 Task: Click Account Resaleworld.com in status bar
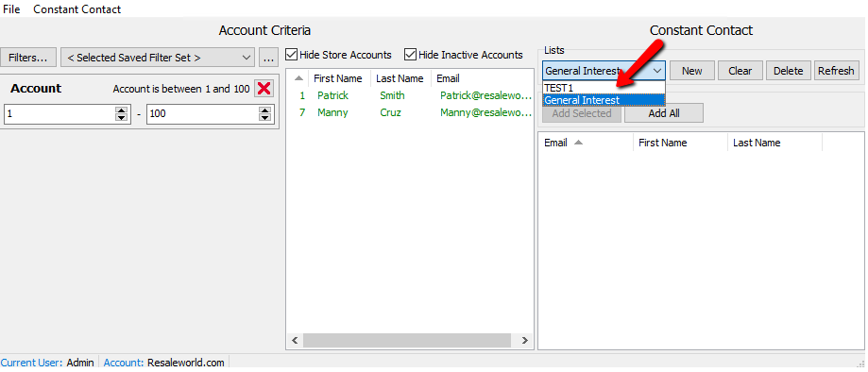point(163,364)
